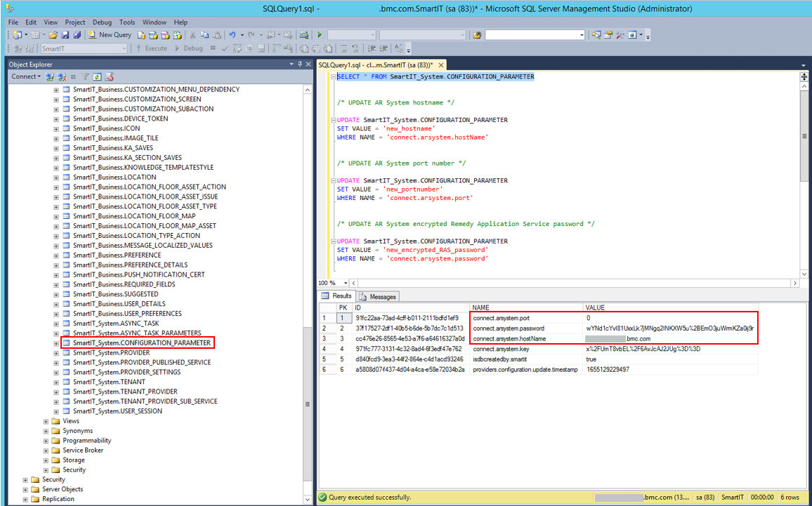Click the green Start play icon
Viewport: 812px width, 506px height.
click(x=320, y=35)
